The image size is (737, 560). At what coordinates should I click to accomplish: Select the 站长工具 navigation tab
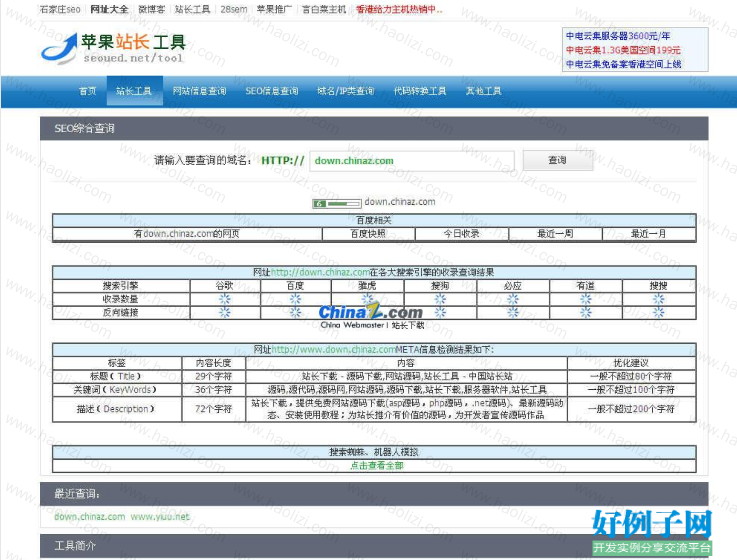pos(134,91)
